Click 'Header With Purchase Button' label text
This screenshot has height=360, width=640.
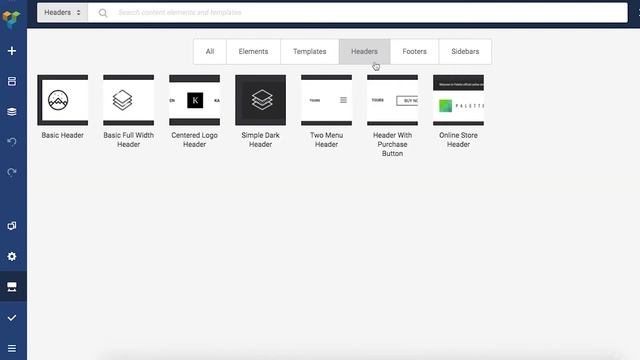coord(392,144)
